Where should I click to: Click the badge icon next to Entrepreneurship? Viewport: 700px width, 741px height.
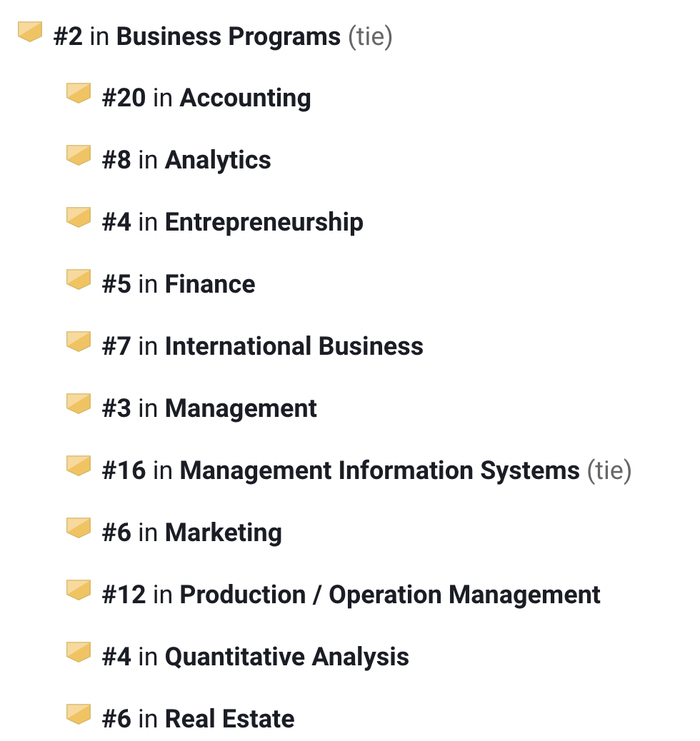pyautogui.click(x=79, y=218)
